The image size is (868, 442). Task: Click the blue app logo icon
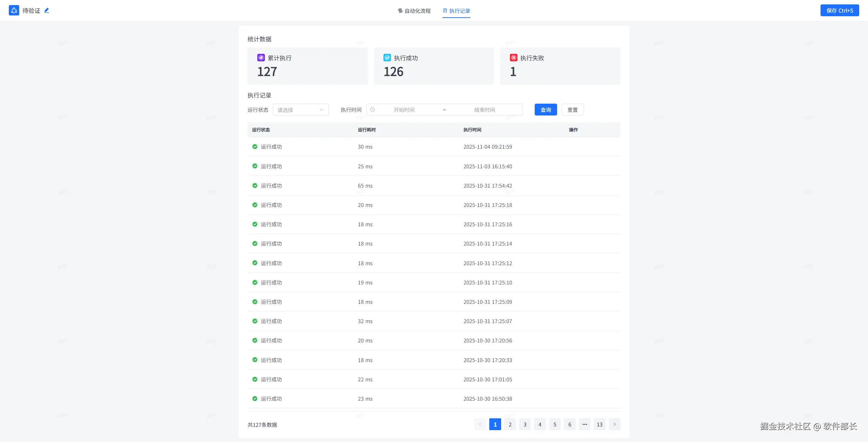[14, 10]
